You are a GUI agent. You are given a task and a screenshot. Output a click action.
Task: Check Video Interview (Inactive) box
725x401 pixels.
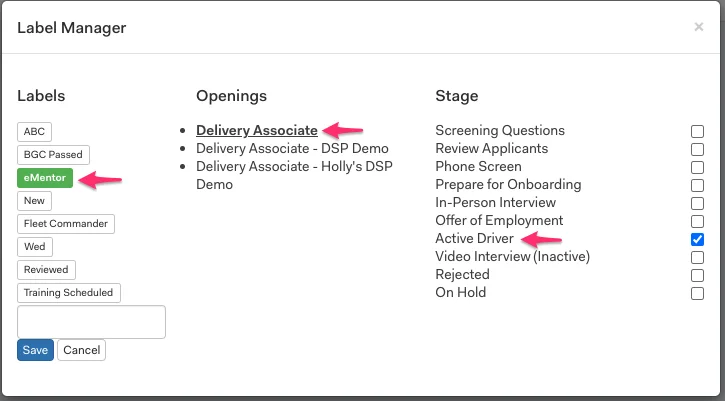[697, 257]
